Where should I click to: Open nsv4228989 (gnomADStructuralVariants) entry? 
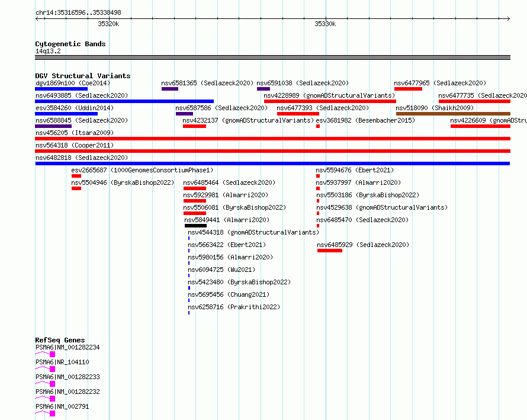(329, 95)
